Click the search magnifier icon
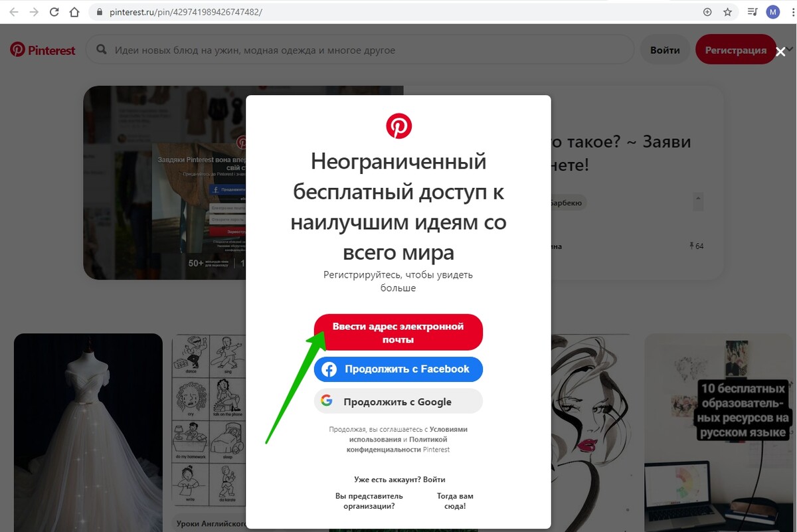This screenshot has width=797, height=532. pyautogui.click(x=102, y=50)
